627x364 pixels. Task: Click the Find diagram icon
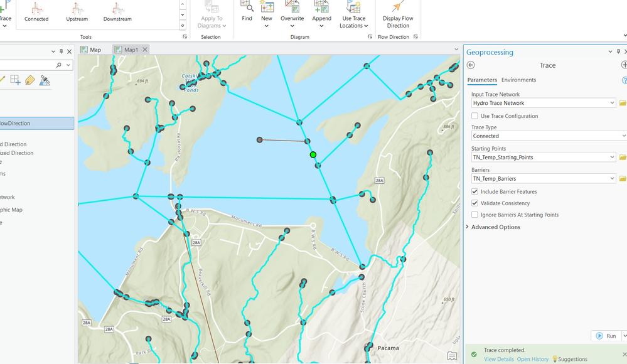tap(247, 11)
